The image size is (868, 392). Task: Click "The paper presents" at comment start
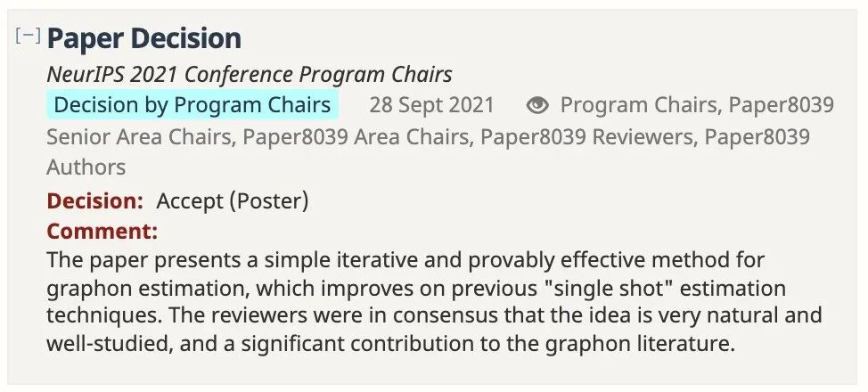115,260
